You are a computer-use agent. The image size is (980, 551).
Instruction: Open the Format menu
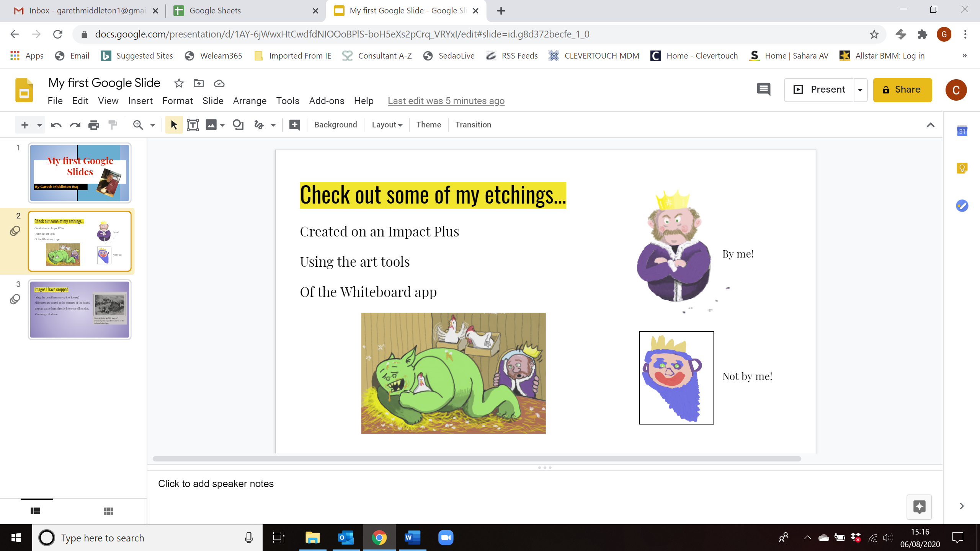177,101
